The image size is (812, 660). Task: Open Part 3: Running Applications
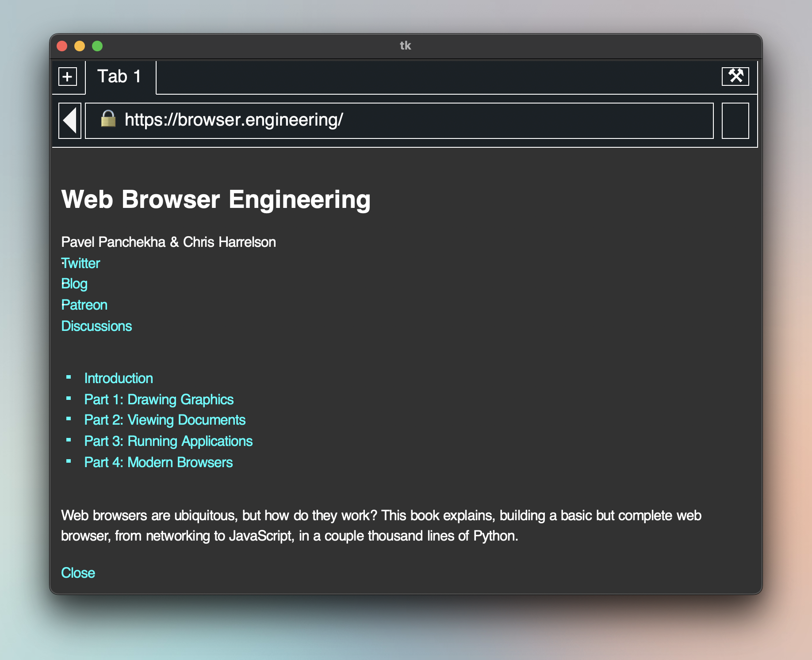(168, 441)
